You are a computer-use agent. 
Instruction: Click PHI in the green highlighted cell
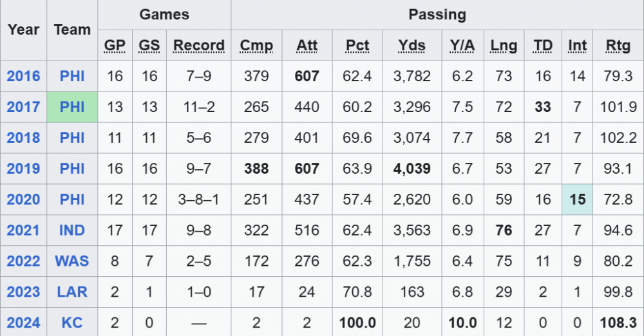click(x=72, y=107)
